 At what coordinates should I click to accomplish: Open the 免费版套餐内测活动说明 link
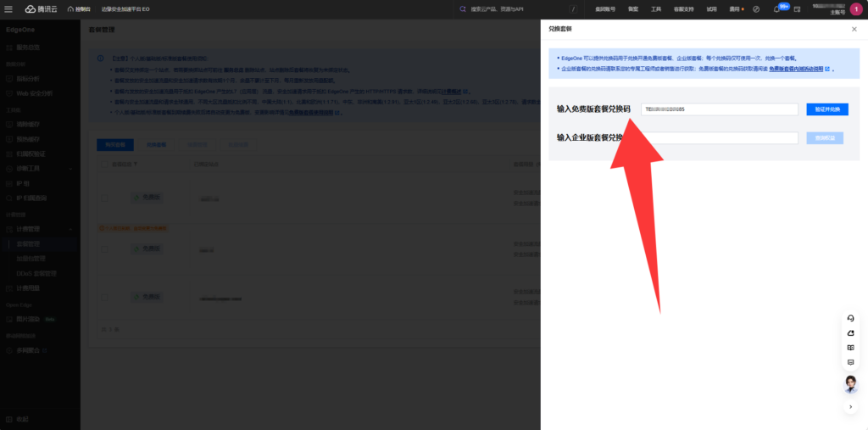(796, 70)
